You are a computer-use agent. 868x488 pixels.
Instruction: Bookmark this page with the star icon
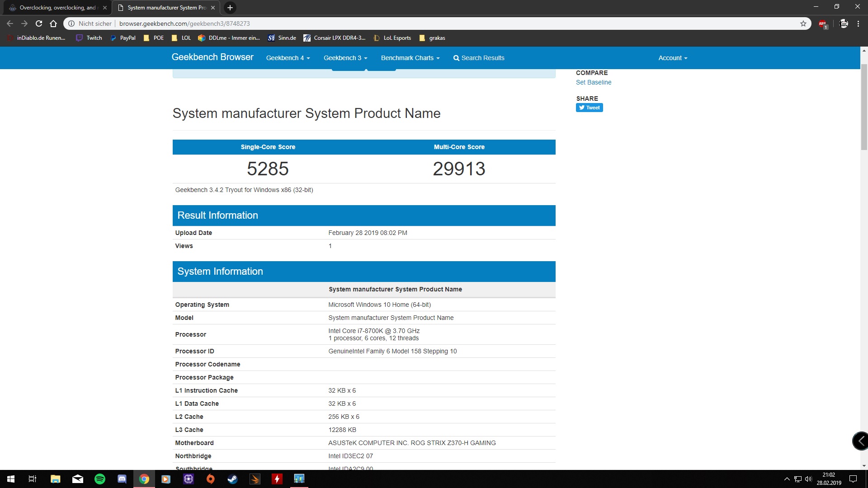pyautogui.click(x=803, y=23)
